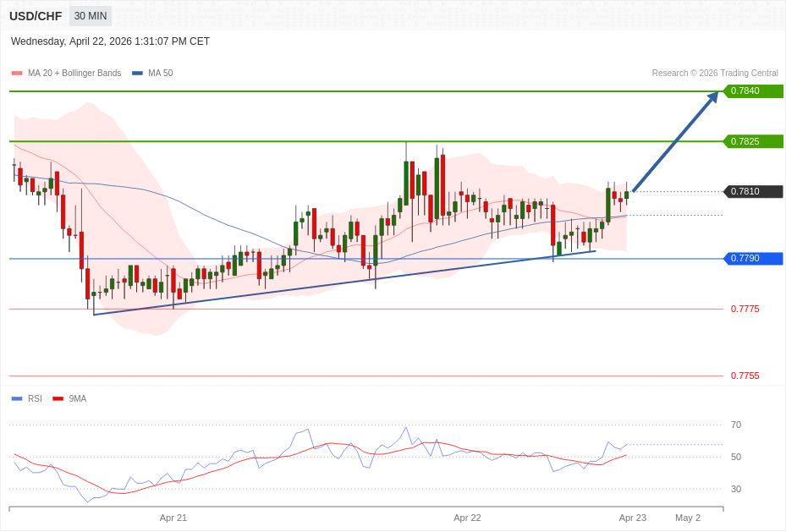
Task: Click the red 0.7775 support level label
Action: point(745,310)
